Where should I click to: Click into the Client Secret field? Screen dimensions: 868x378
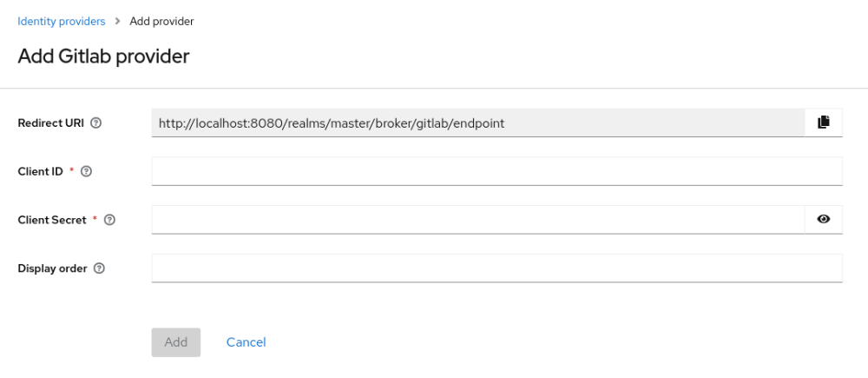click(477, 220)
